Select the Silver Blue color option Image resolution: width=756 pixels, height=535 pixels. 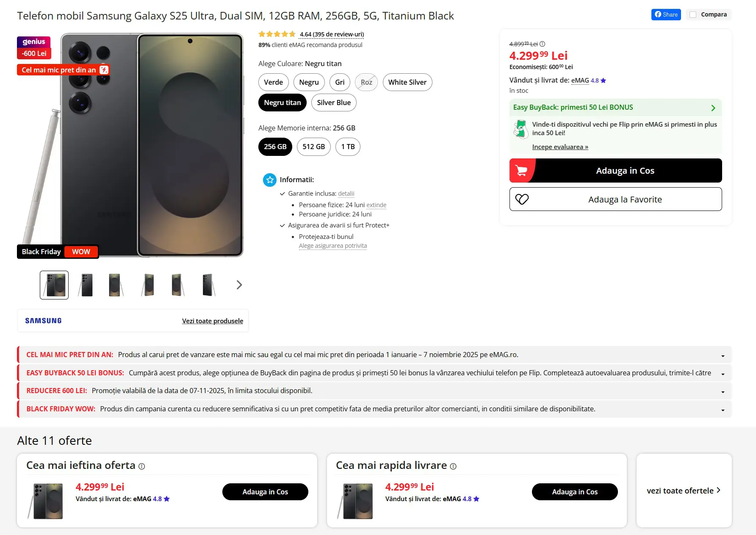coord(334,103)
